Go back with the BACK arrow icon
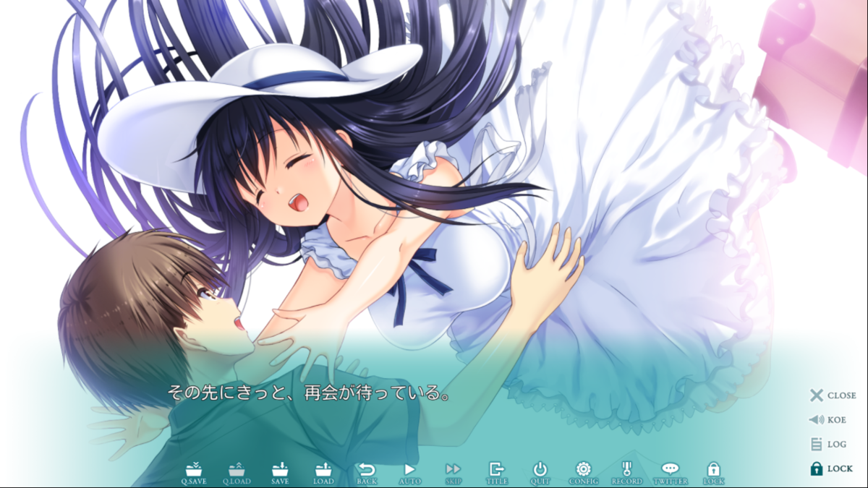 click(x=367, y=474)
